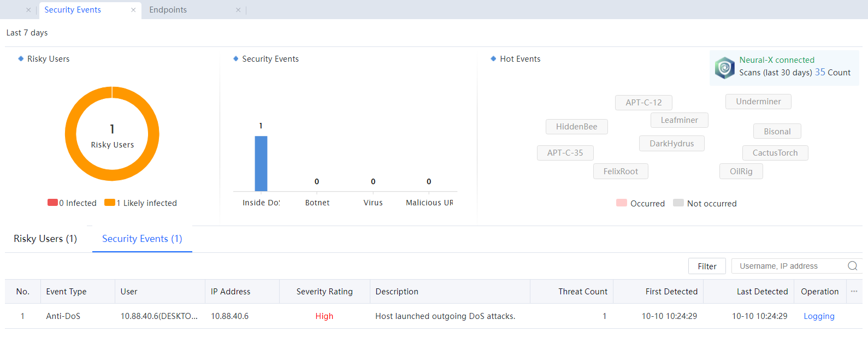Select the DarkHydrus hot event tag
Viewport: 868px width, 349px height.
(671, 144)
